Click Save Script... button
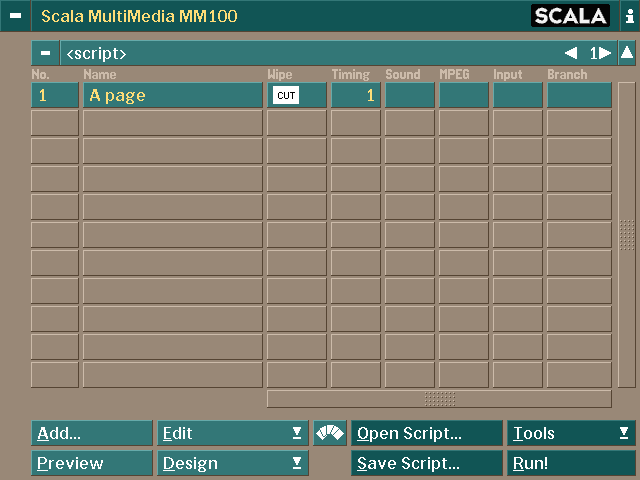The height and width of the screenshot is (480, 640). (427, 464)
